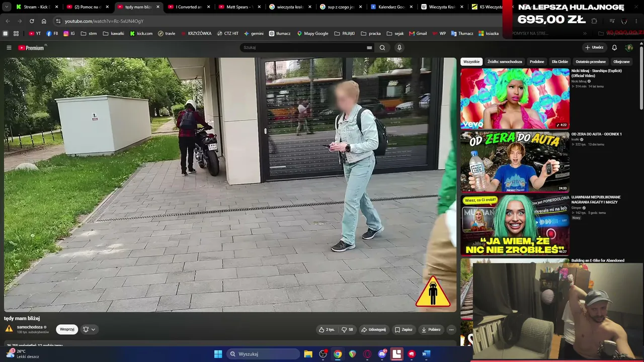644x362 pixels.
Task: Open the strm bookmarks folder
Action: pyautogui.click(x=88, y=34)
